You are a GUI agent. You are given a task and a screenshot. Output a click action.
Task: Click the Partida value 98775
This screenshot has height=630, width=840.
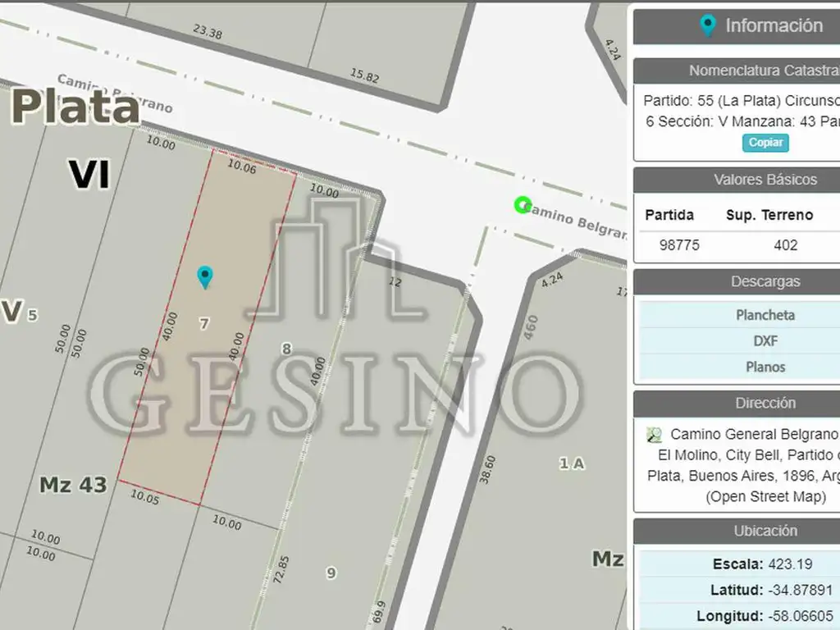[680, 245]
